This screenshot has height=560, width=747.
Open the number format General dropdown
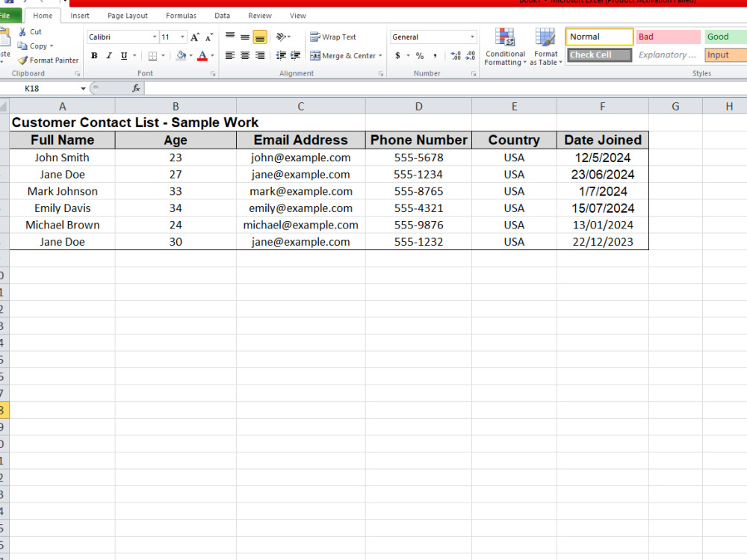(x=472, y=37)
